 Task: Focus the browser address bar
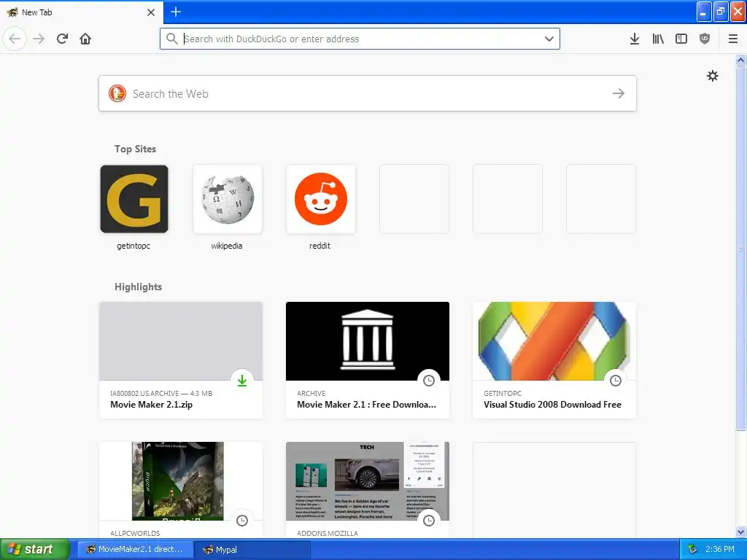(x=360, y=39)
